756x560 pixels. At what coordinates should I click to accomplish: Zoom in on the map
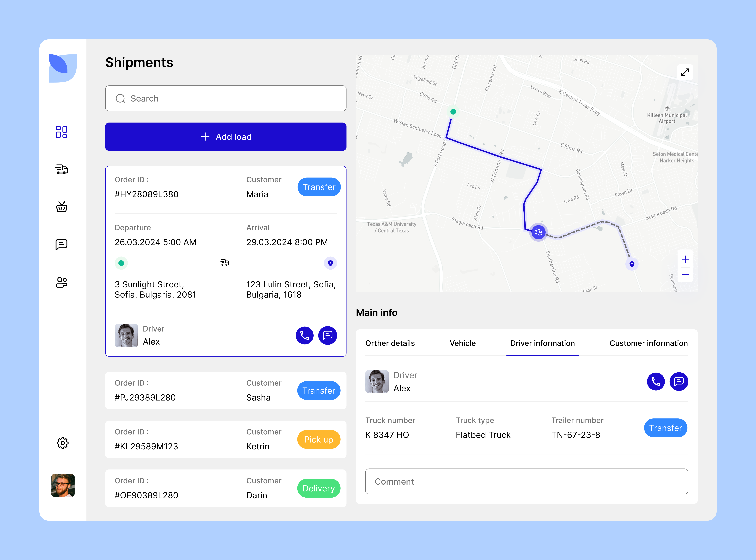(x=685, y=259)
